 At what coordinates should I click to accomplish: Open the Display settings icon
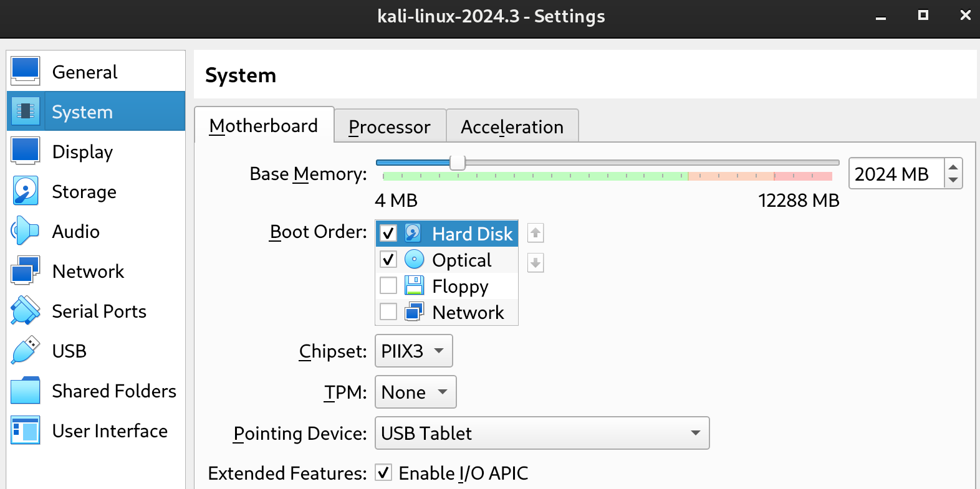coord(26,151)
